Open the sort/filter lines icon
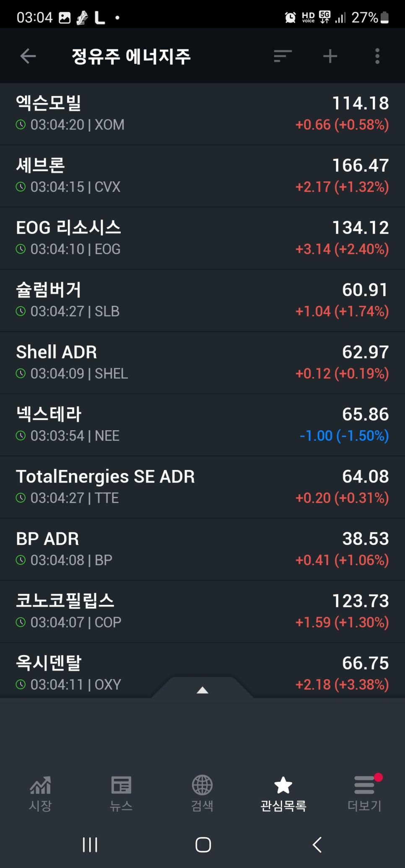The width and height of the screenshot is (405, 868). pyautogui.click(x=283, y=56)
